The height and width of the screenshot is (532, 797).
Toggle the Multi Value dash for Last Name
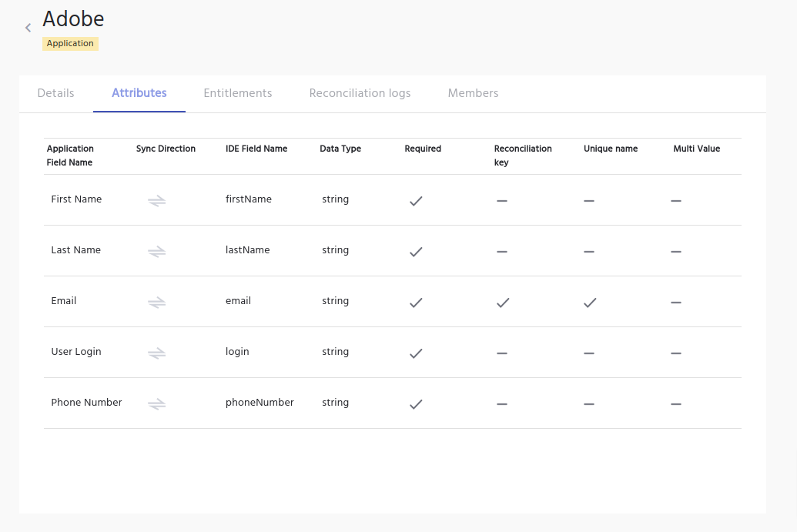click(x=676, y=251)
